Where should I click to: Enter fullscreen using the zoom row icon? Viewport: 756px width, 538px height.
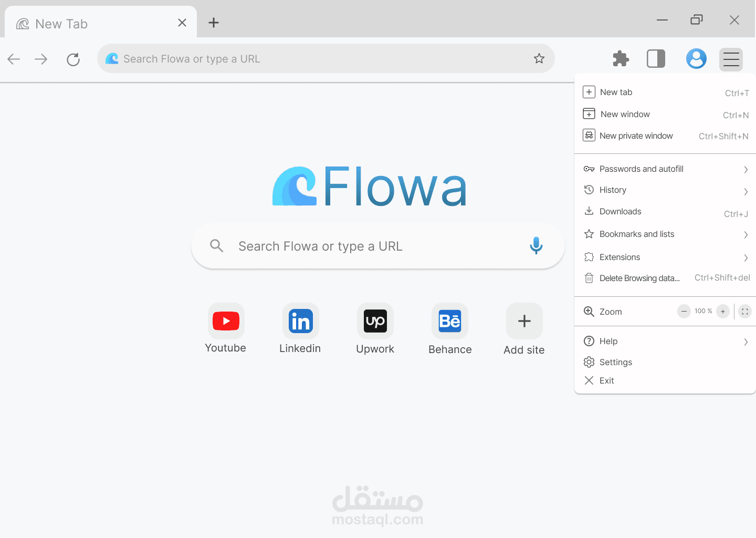745,312
